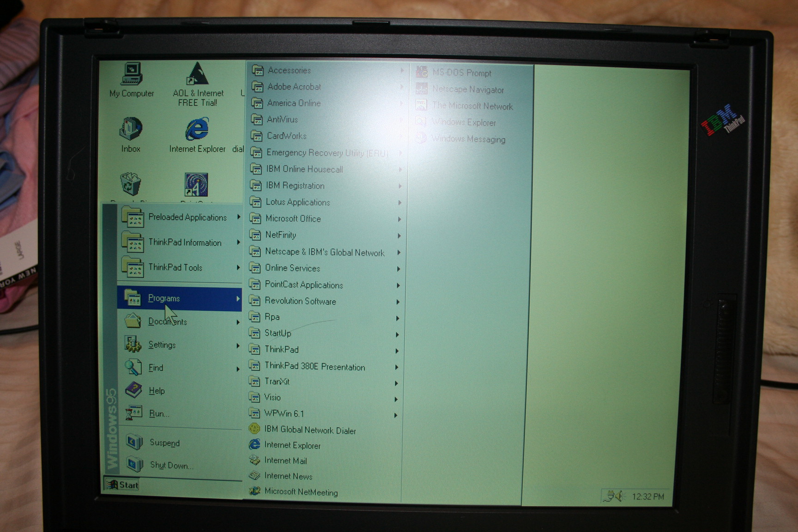The image size is (798, 532).
Task: Expand the Lotus Applications submenu arrow
Action: coord(400,203)
